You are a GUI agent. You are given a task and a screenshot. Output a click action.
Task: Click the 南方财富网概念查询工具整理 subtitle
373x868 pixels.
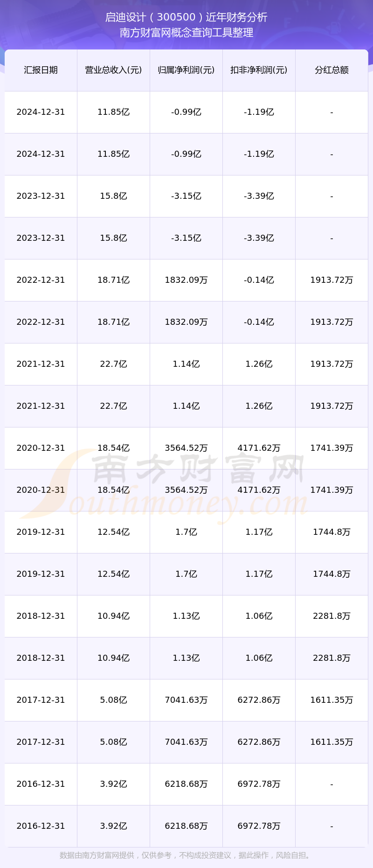pyautogui.click(x=186, y=33)
